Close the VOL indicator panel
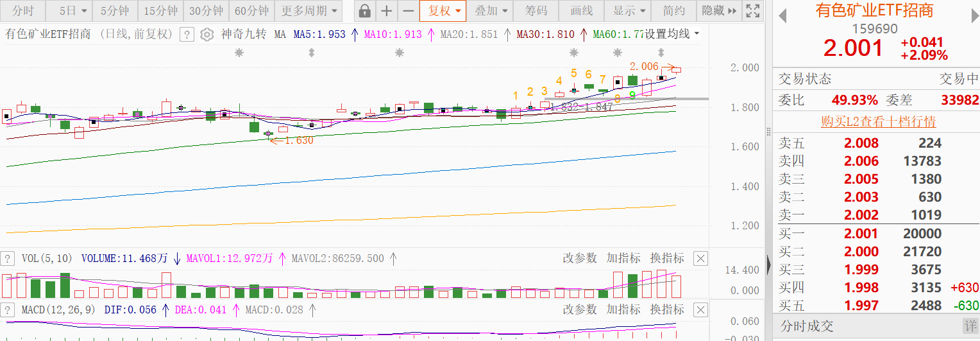 (701, 259)
